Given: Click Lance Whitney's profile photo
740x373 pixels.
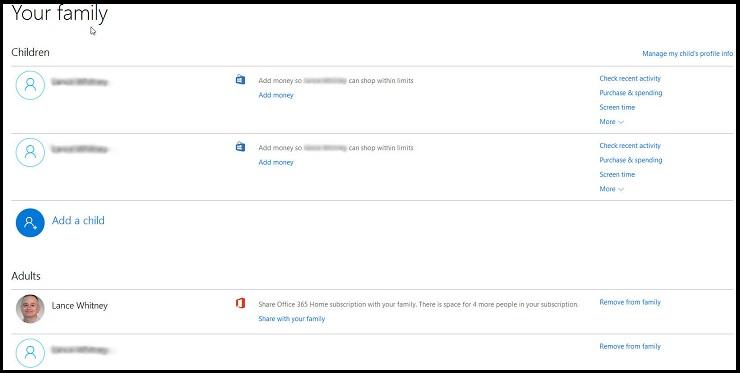Looking at the screenshot, I should click(30, 309).
